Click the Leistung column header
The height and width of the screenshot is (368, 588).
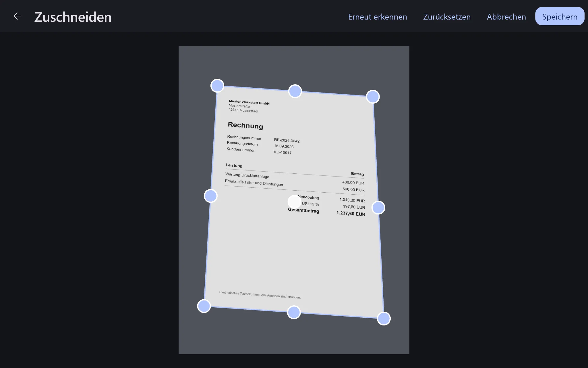pos(234,165)
